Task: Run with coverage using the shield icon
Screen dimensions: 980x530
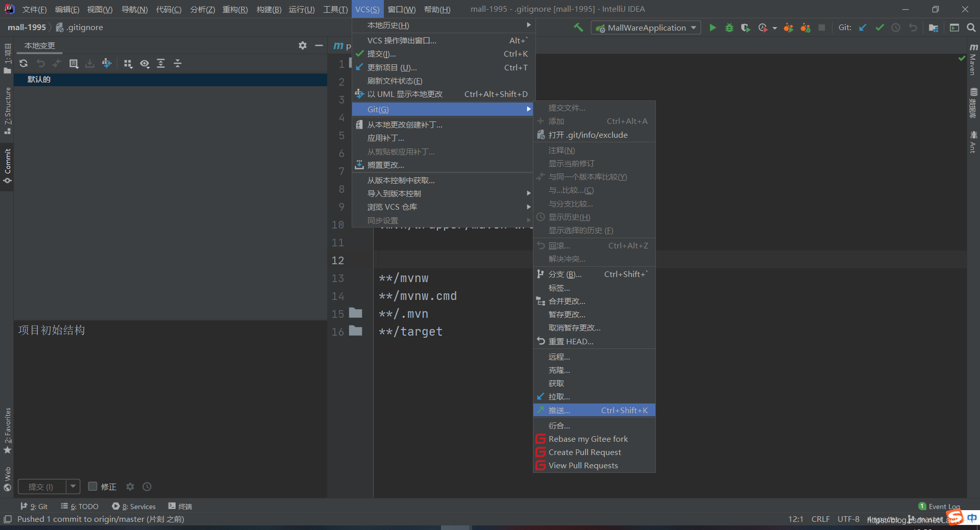Action: tap(746, 28)
